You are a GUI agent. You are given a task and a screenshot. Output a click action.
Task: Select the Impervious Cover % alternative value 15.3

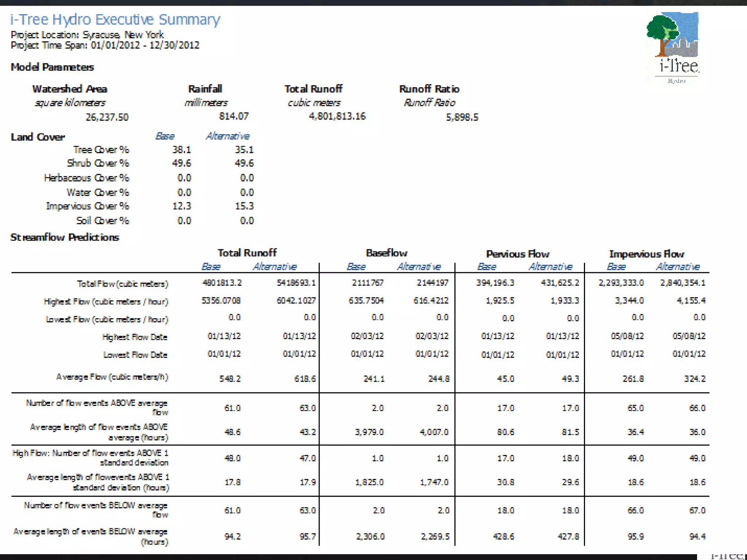pos(244,206)
